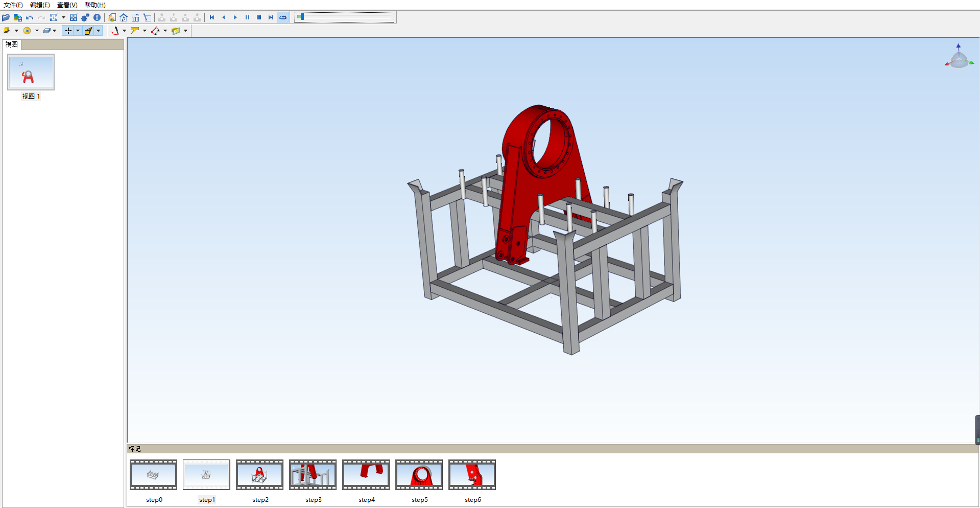Click the blue information icon

pos(97,17)
